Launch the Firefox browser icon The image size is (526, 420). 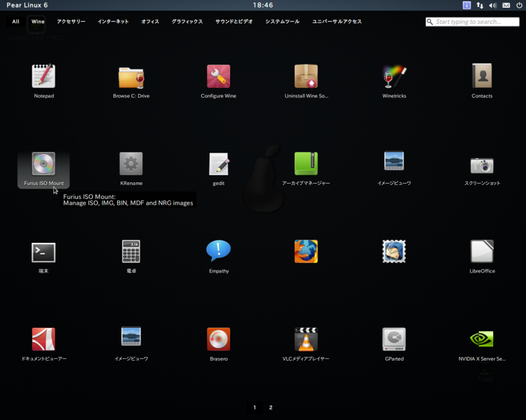(306, 251)
